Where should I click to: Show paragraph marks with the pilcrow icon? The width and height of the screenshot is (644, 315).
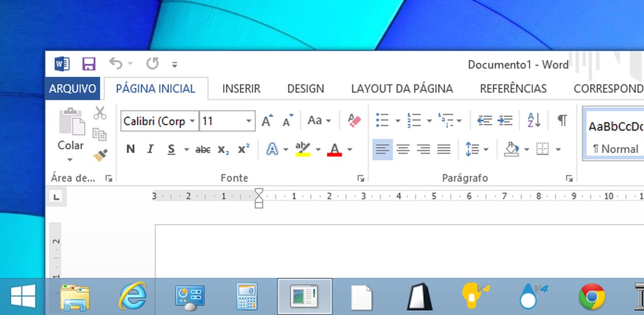pyautogui.click(x=561, y=121)
